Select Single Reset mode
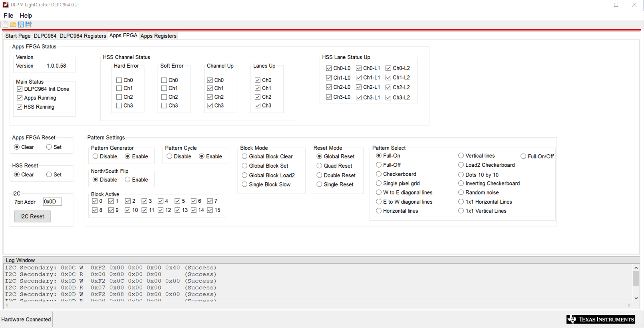644x328 pixels. (319, 184)
